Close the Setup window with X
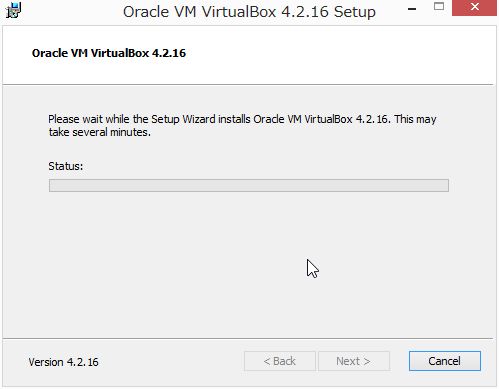This screenshot has width=499, height=389. pyautogui.click(x=474, y=7)
